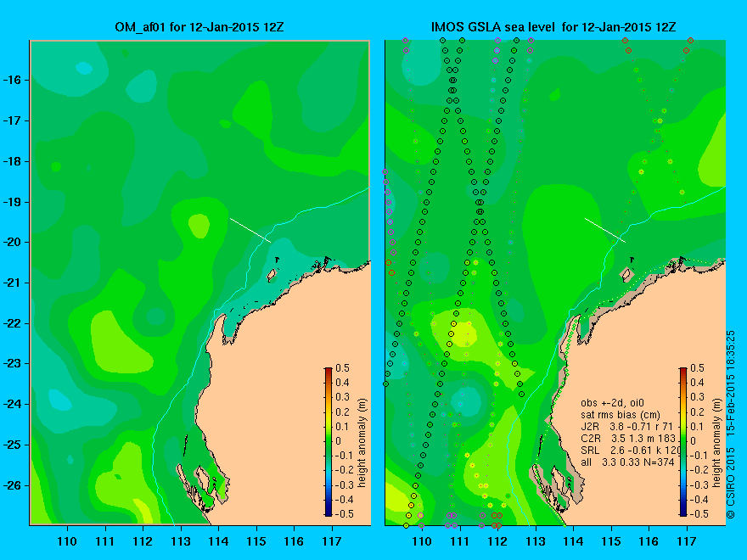The image size is (747, 560).
Task: Click longitude label 111 under IMOS GSLA map
Action: [x=460, y=541]
